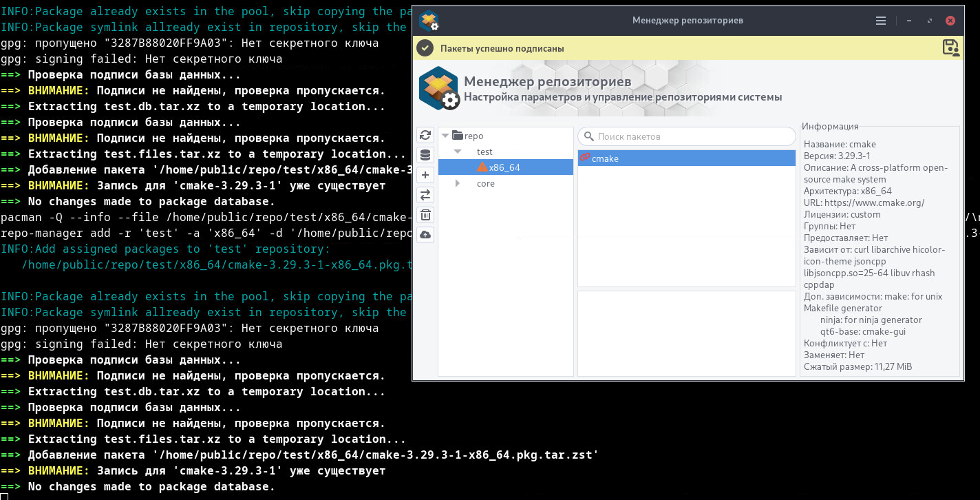
Task: Click the terminal 'repo-manager add' command line
Action: pos(206,233)
